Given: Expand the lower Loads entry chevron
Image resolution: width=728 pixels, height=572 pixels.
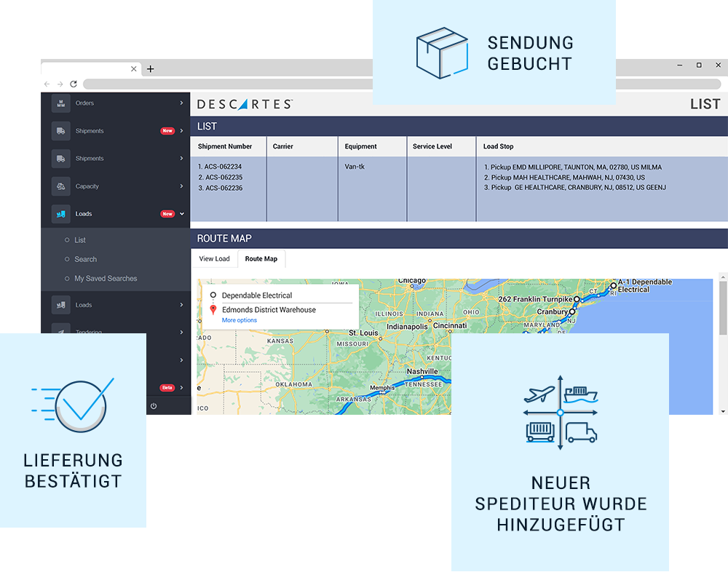Looking at the screenshot, I should pos(181,305).
